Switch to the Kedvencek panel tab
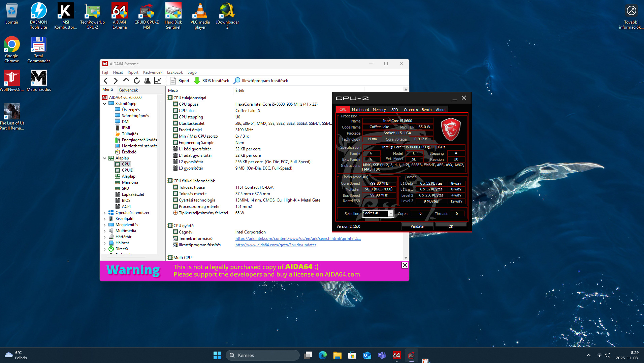 (x=128, y=90)
